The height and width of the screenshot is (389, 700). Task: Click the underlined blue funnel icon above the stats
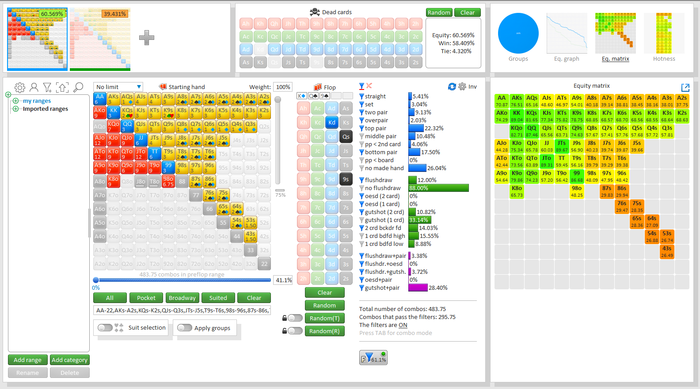click(x=362, y=86)
